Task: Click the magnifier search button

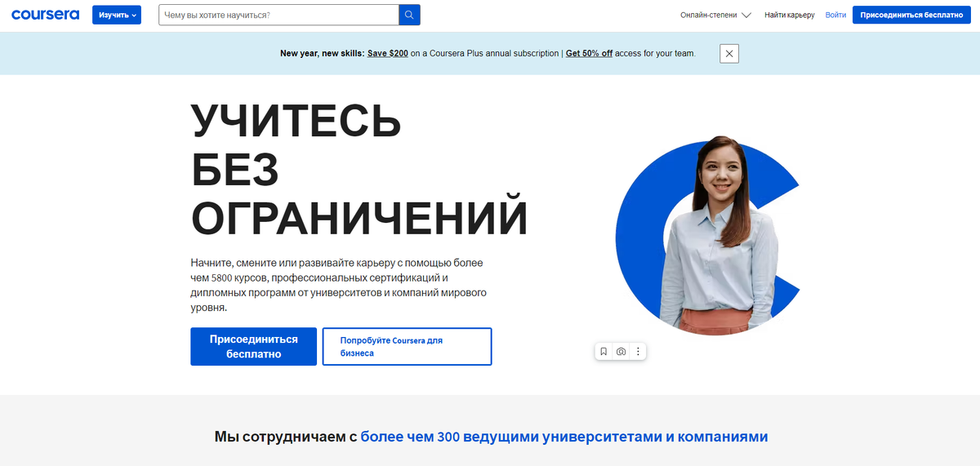Action: [409, 15]
